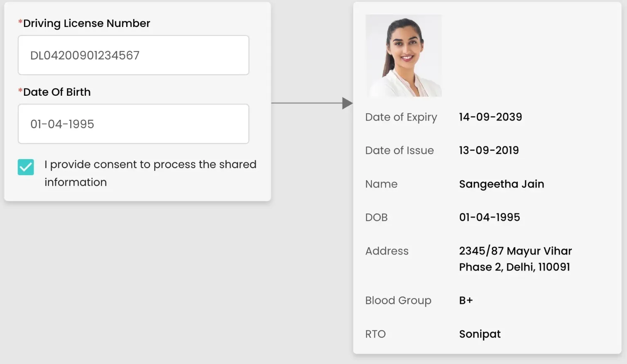Click the Address label in the results
This screenshot has height=364, width=627.
(x=387, y=251)
